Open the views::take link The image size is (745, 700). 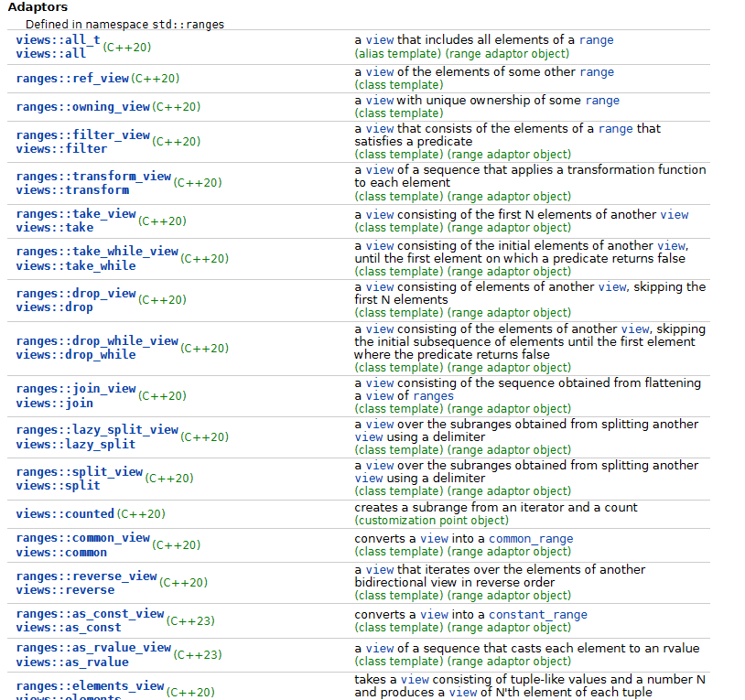coord(55,228)
